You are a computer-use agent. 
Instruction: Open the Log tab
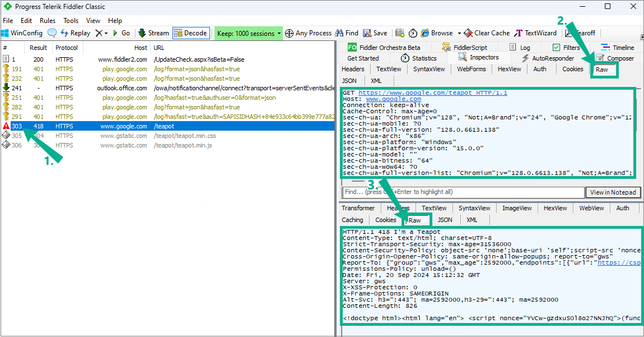click(520, 47)
